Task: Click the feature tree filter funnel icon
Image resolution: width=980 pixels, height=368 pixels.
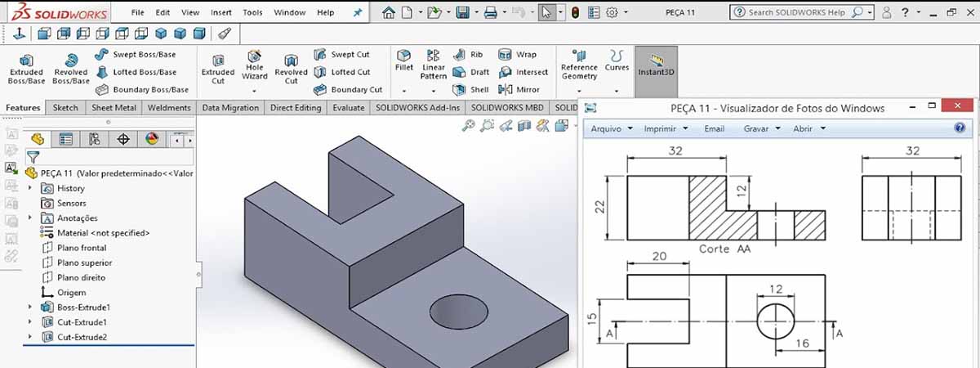Action: coord(33,156)
